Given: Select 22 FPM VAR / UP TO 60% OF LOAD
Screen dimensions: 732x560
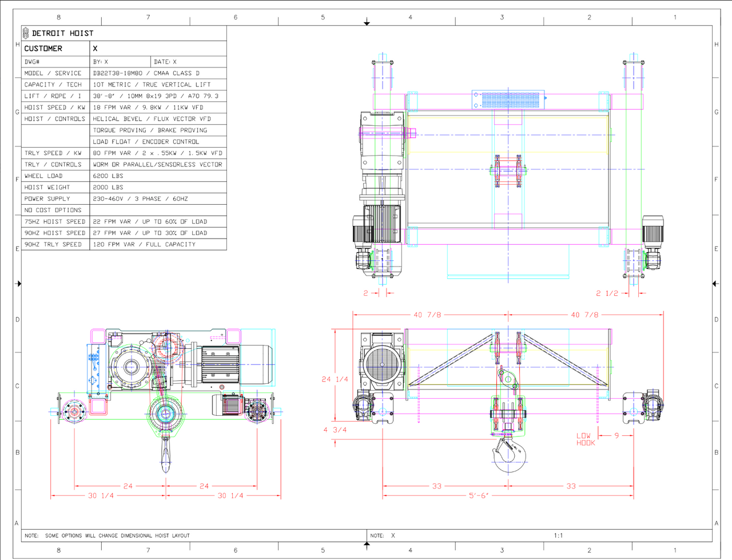Looking at the screenshot, I should pyautogui.click(x=150, y=222).
